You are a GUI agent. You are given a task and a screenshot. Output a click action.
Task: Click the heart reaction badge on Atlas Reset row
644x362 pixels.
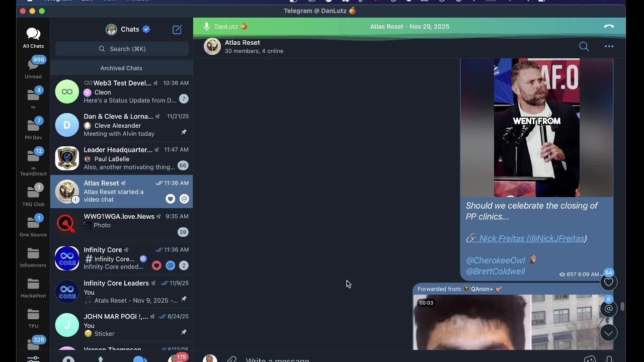coord(170,199)
